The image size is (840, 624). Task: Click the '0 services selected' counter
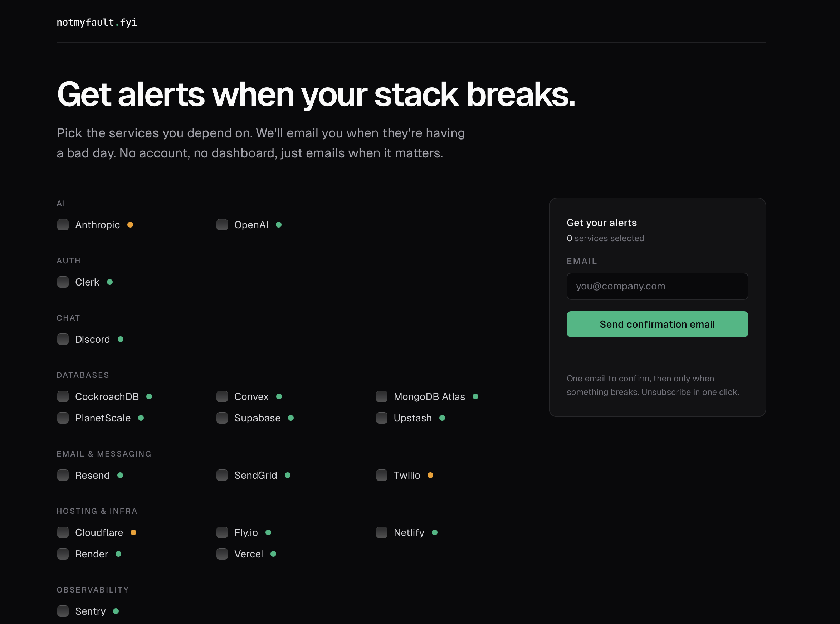click(605, 238)
